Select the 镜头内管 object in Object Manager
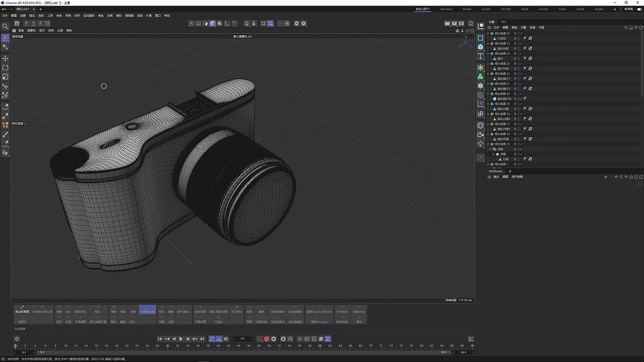This screenshot has height=362, width=644. pyautogui.click(x=503, y=109)
